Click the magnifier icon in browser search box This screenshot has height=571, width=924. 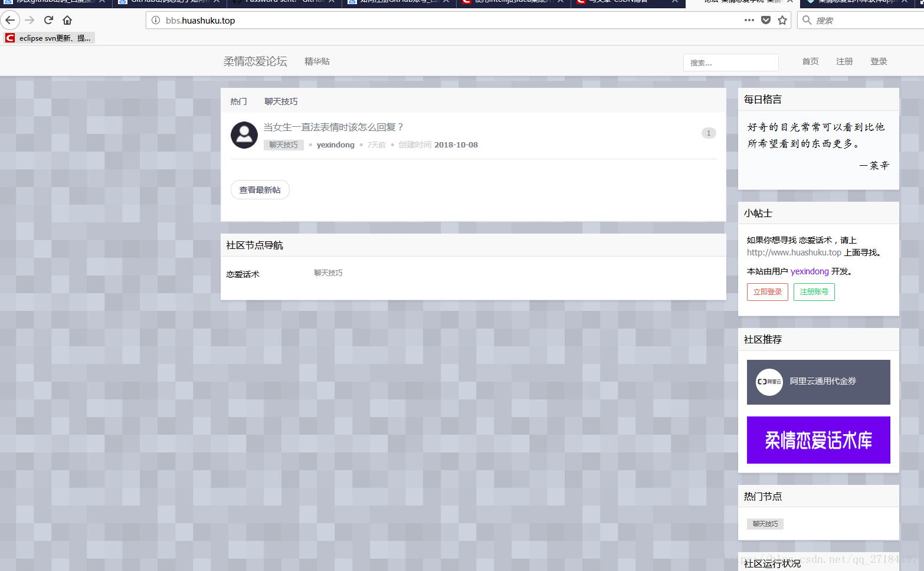pyautogui.click(x=807, y=20)
